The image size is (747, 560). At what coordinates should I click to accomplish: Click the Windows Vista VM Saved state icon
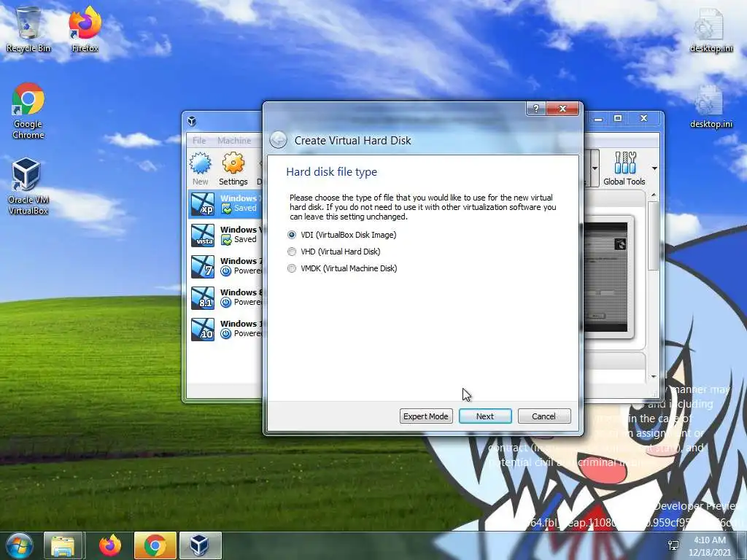point(226,240)
